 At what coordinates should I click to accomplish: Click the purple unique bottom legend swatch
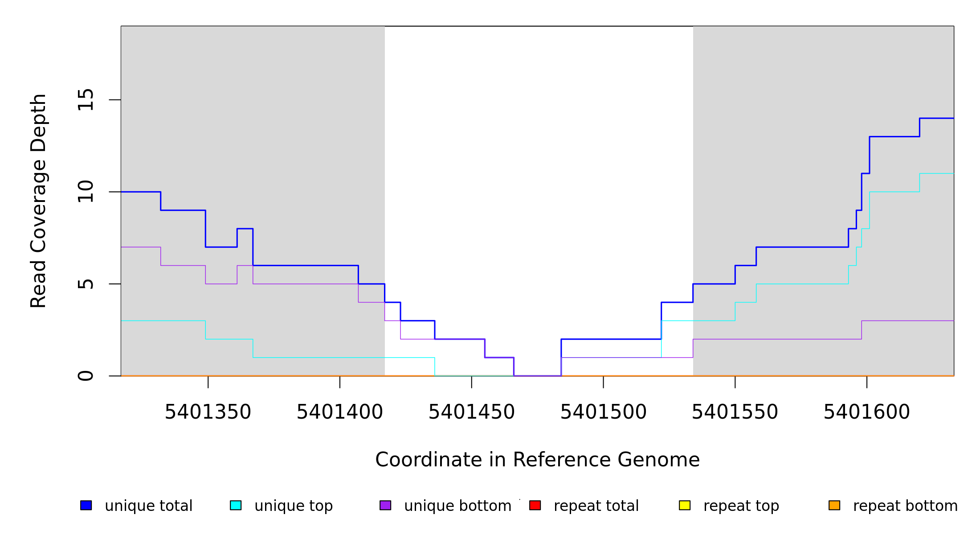(385, 505)
